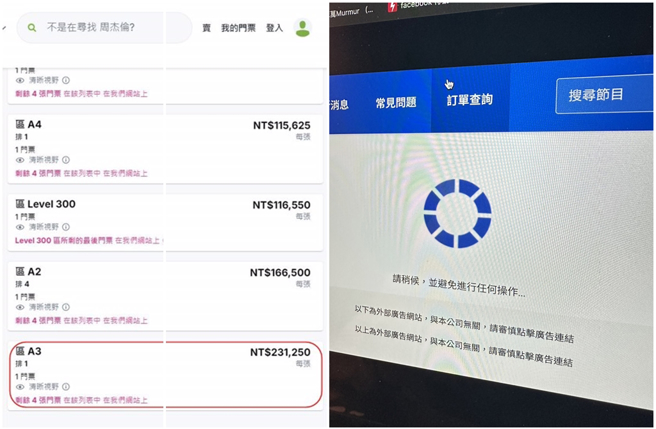Image resolution: width=656 pixels, height=429 pixels.
Task: Open 訂單查詢 in the blue navigation bar
Action: point(469,100)
